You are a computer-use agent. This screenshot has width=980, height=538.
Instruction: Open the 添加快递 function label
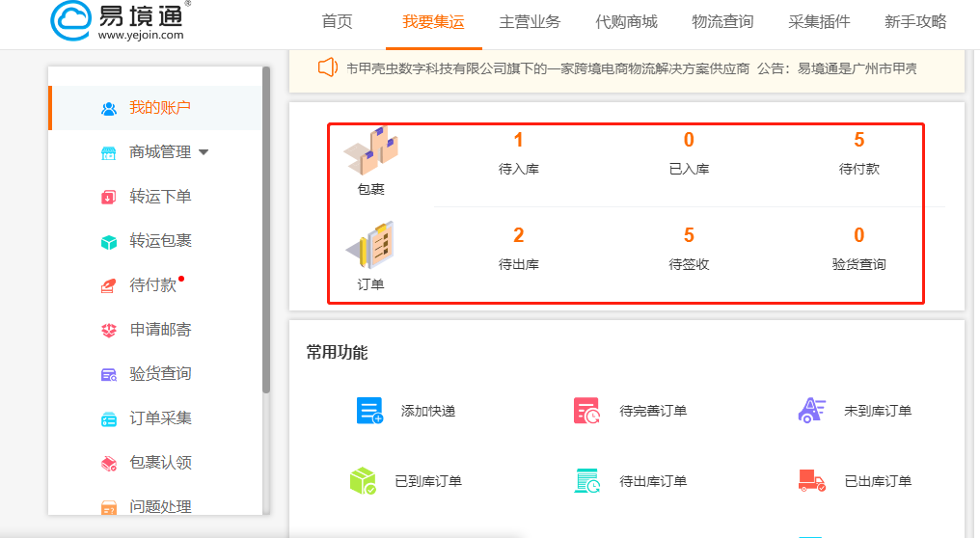pyautogui.click(x=428, y=411)
